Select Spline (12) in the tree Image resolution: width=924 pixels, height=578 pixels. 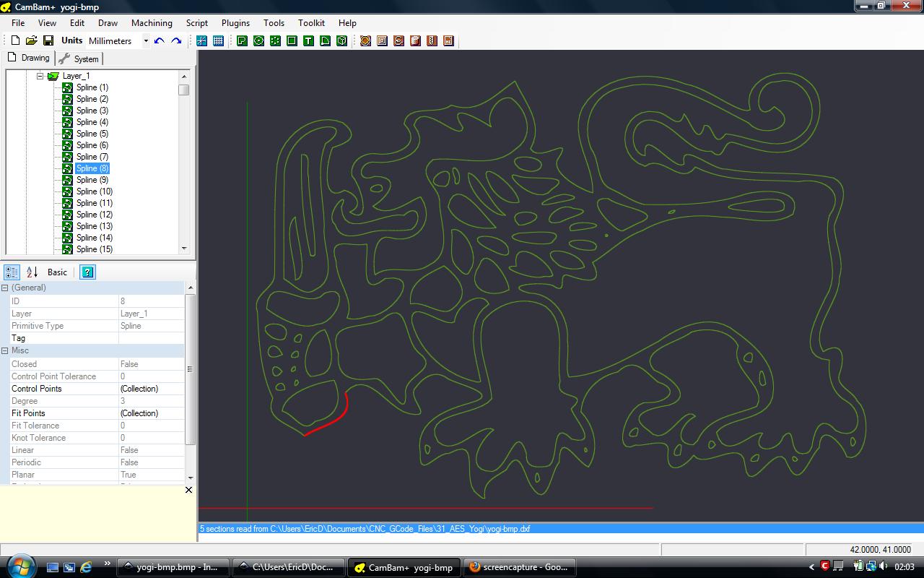tap(95, 215)
